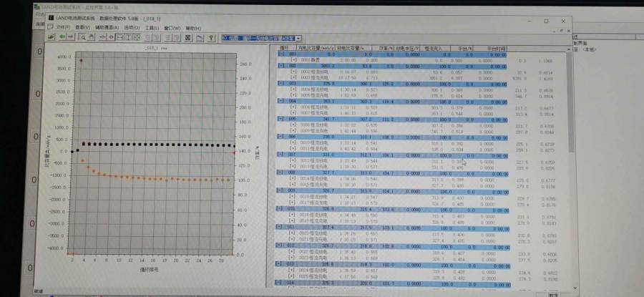Click the forward arrow toolbar icon
Viewport: 644px width, 297px height.
click(x=71, y=37)
